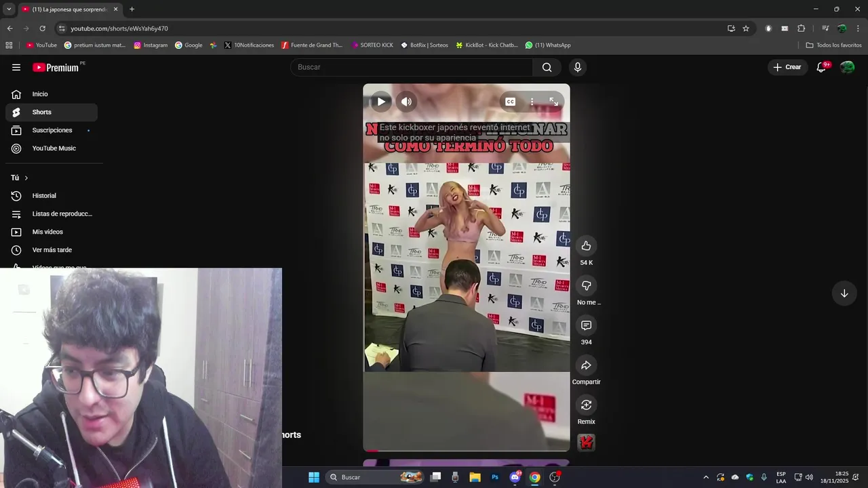This screenshot has height=488, width=868.
Task: Reload the page
Action: click(42, 28)
